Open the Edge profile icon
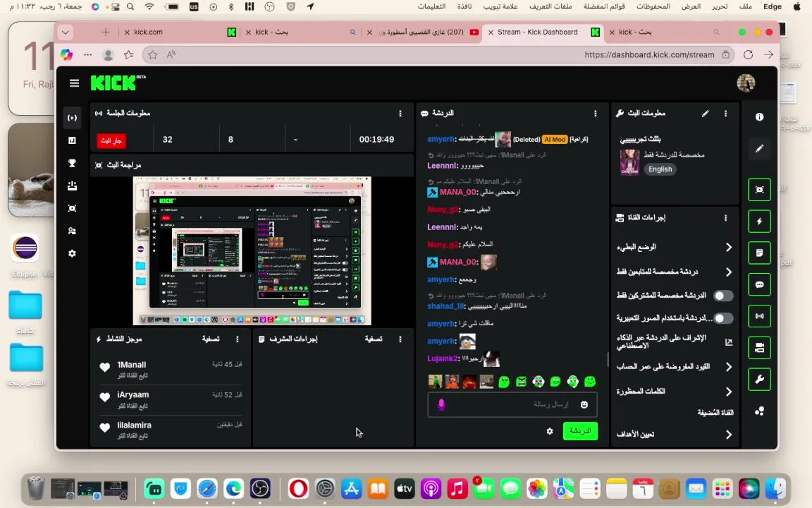The height and width of the screenshot is (508, 812). pyautogui.click(x=109, y=54)
